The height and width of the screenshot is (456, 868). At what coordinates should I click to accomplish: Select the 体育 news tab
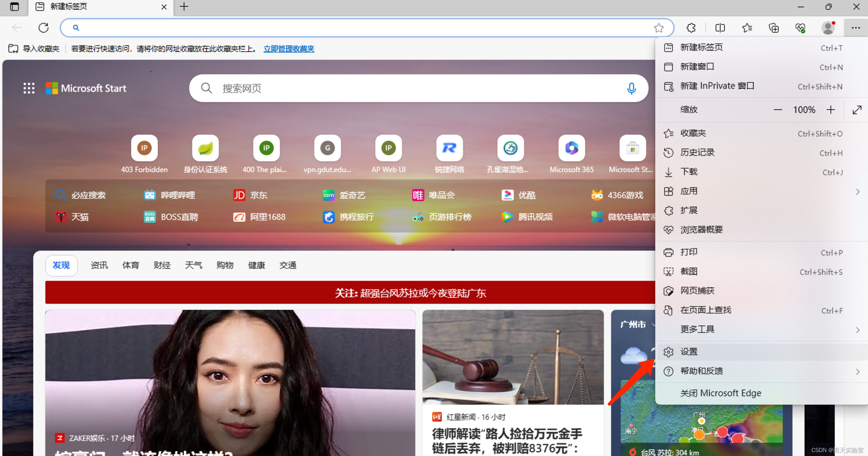130,265
